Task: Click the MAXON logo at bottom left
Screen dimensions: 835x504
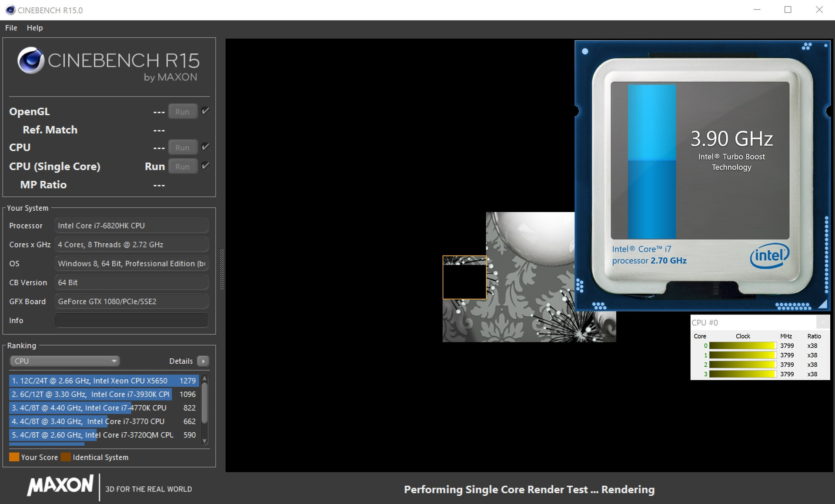Action: (x=60, y=486)
